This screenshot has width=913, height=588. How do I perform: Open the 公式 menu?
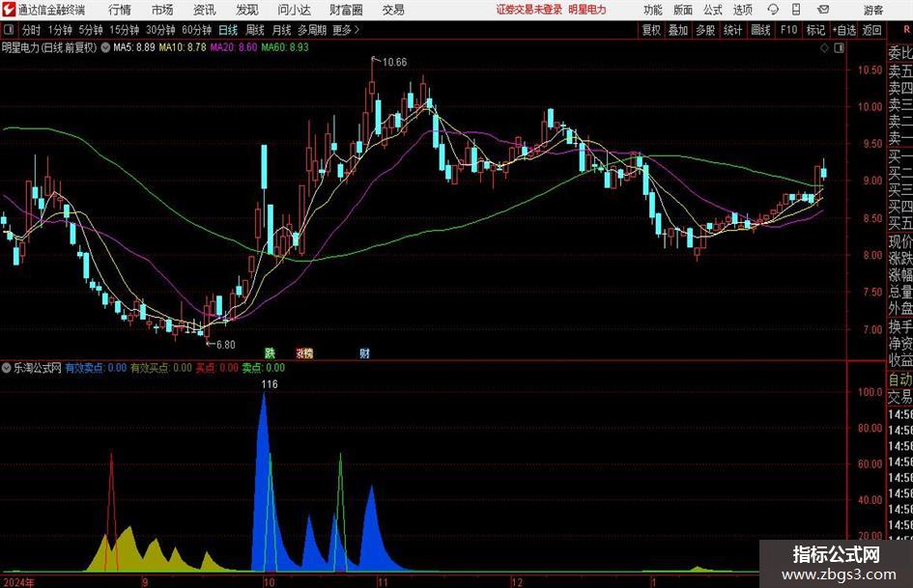(712, 10)
